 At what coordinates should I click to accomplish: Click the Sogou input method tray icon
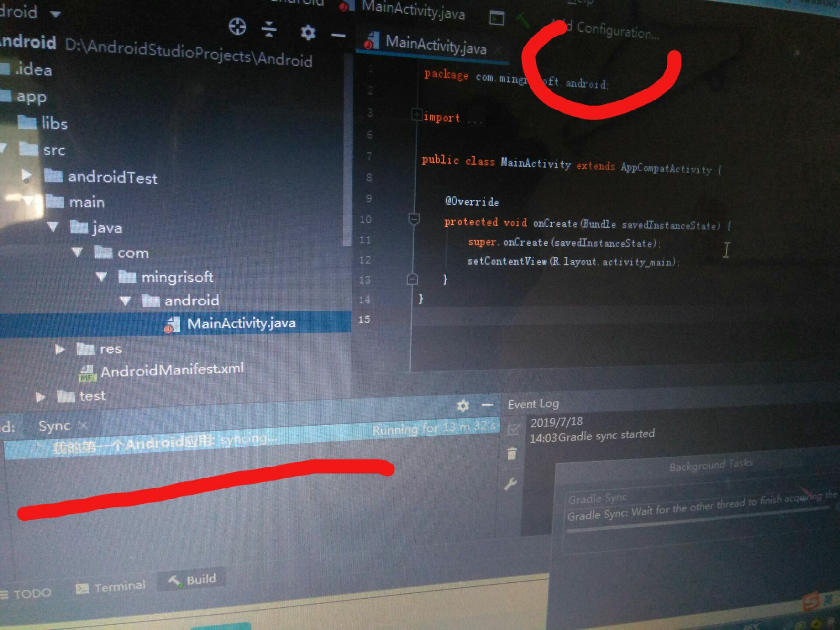[811, 602]
